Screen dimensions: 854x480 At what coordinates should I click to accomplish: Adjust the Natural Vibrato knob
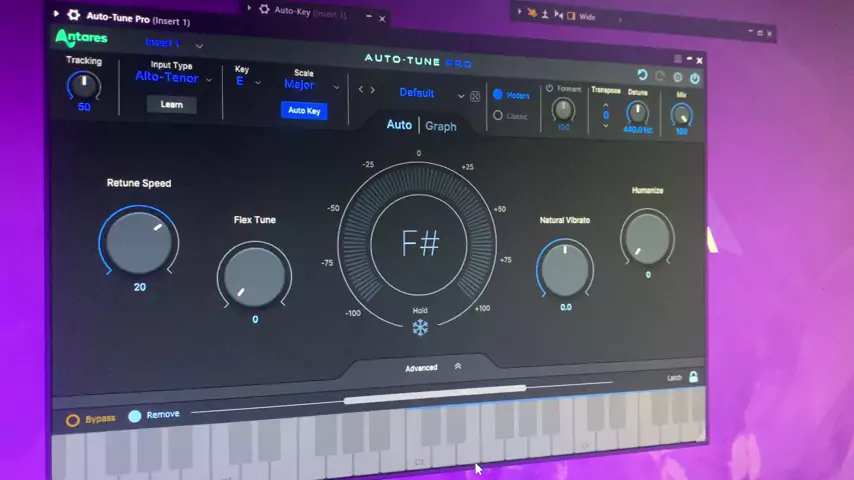click(565, 269)
